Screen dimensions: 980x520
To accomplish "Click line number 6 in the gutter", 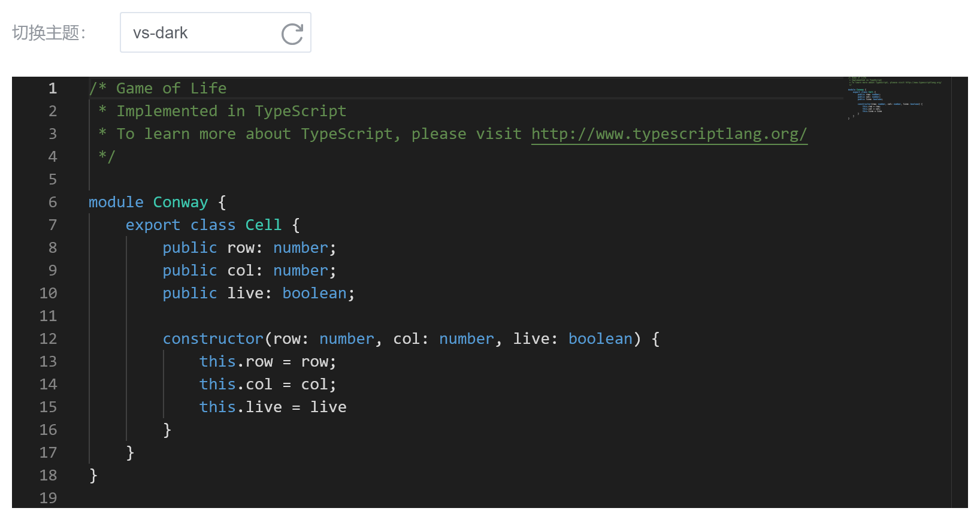I will (x=53, y=202).
